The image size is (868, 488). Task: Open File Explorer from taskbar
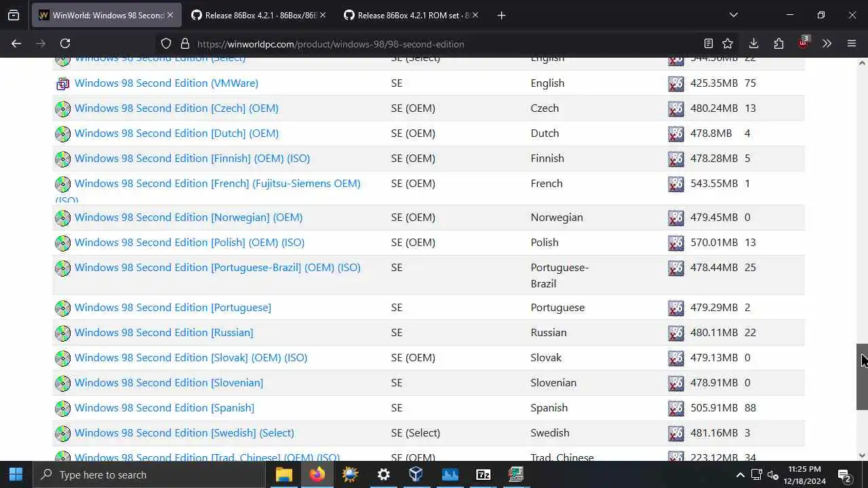pyautogui.click(x=283, y=474)
